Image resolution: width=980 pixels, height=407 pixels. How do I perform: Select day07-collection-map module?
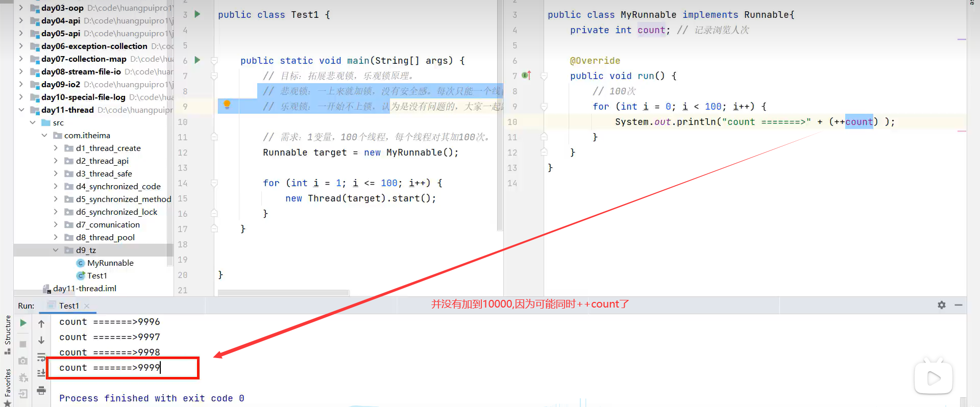[84, 59]
